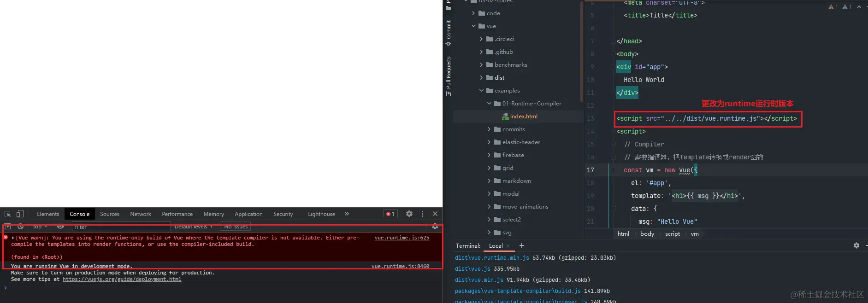The image size is (868, 303).
Task: Open the vuejs.org deployment guide link
Action: click(x=122, y=279)
